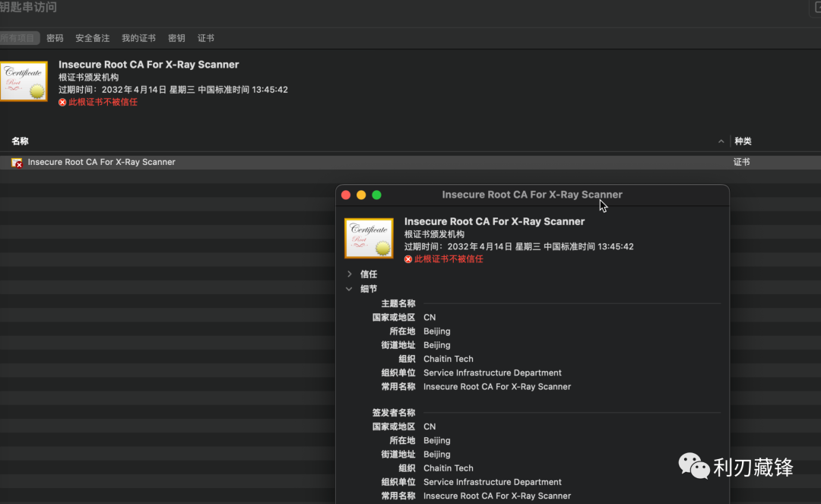Image resolution: width=821 pixels, height=504 pixels.
Task: Expand the 信任 section
Action: 349,274
